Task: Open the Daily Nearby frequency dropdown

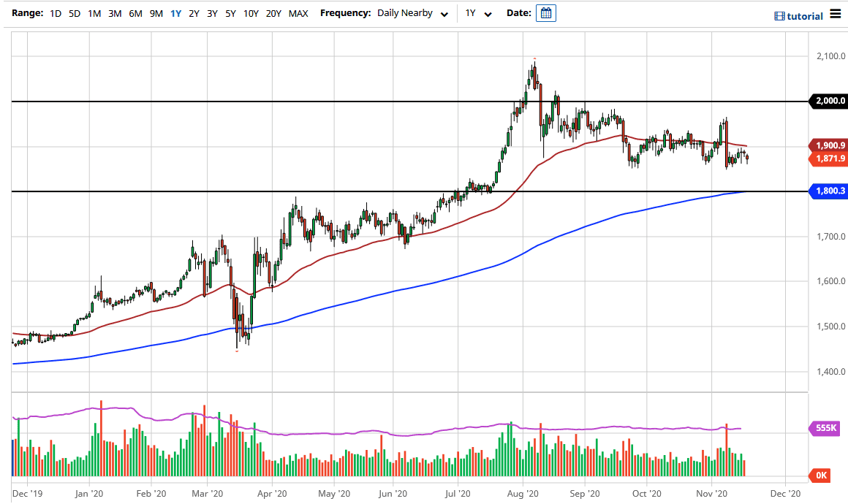Action: [412, 13]
